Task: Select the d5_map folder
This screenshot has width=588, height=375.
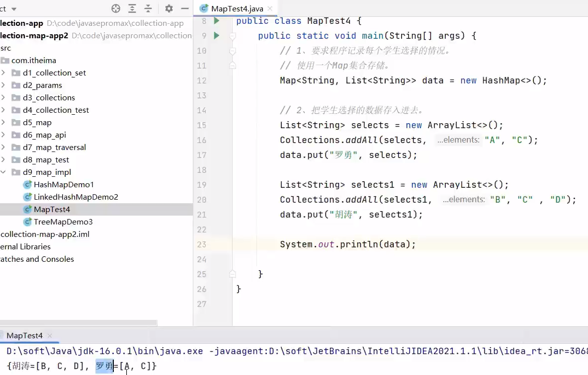Action: pyautogui.click(x=37, y=122)
